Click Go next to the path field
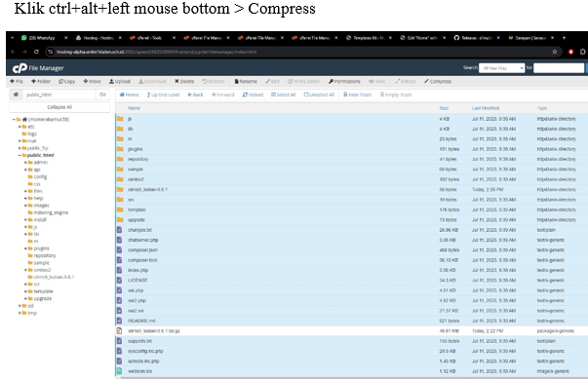Screen dimensions: 588x379 [102, 95]
